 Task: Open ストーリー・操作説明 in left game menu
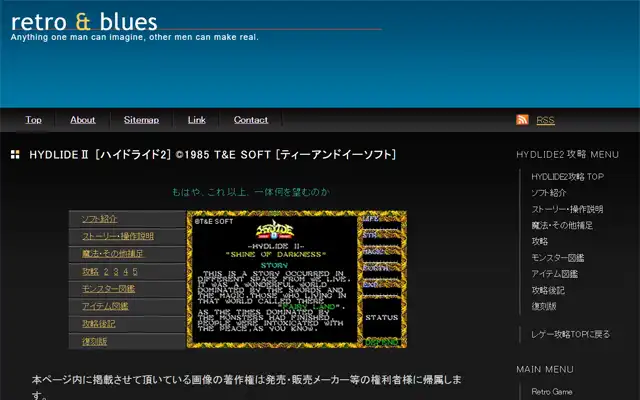pos(118,236)
